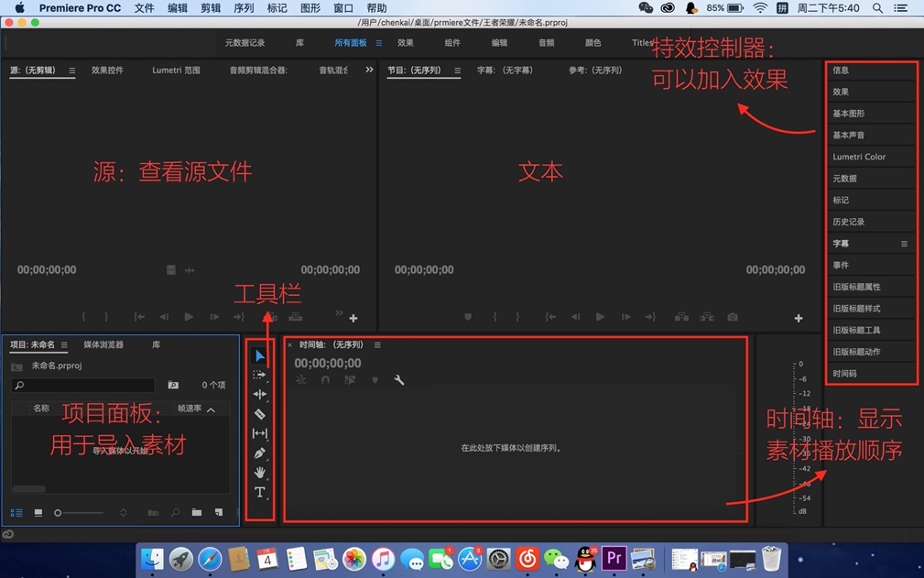Click the New Bin folder icon
The height and width of the screenshot is (578, 924).
[197, 511]
